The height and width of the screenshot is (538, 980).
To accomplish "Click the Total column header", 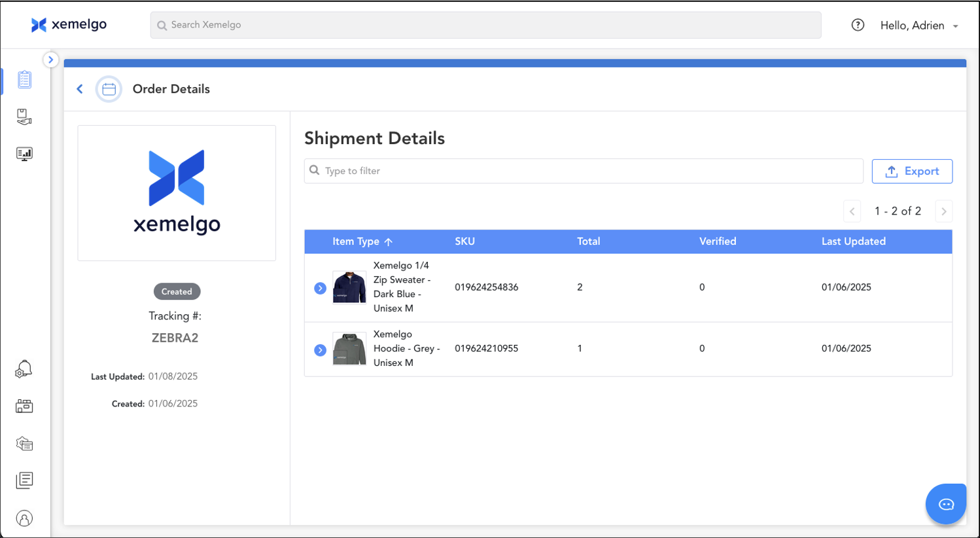I will click(588, 242).
